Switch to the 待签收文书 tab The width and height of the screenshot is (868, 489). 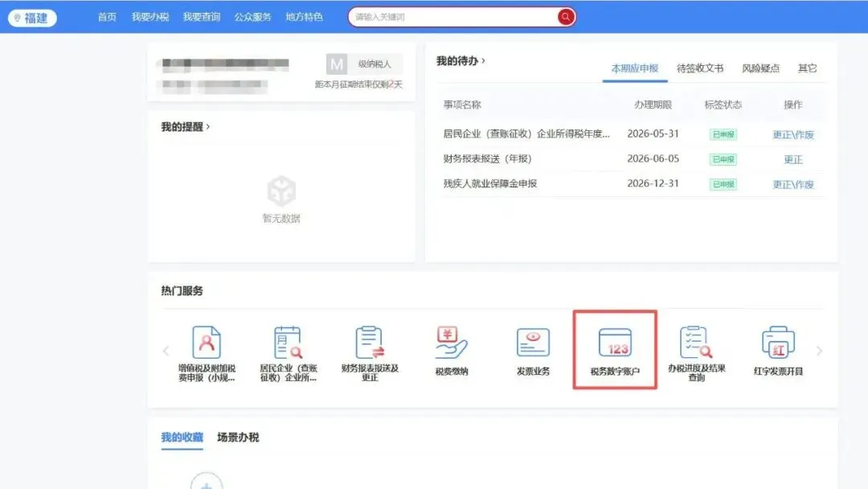700,68
